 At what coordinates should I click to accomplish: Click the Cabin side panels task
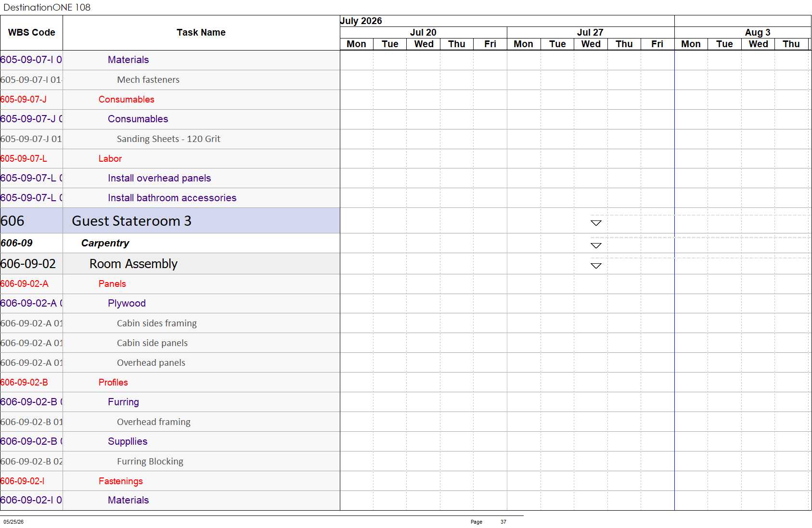152,343
